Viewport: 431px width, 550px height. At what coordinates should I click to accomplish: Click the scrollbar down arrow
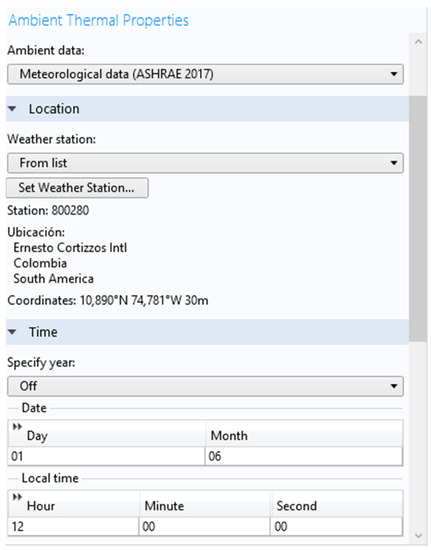[x=418, y=536]
